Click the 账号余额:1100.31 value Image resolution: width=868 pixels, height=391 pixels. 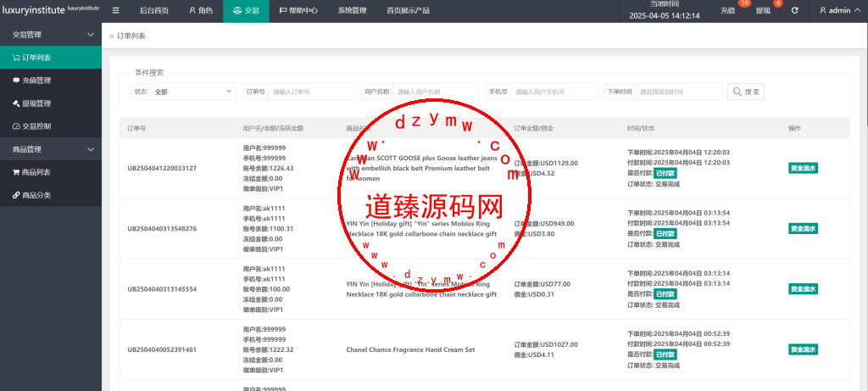[268, 229]
